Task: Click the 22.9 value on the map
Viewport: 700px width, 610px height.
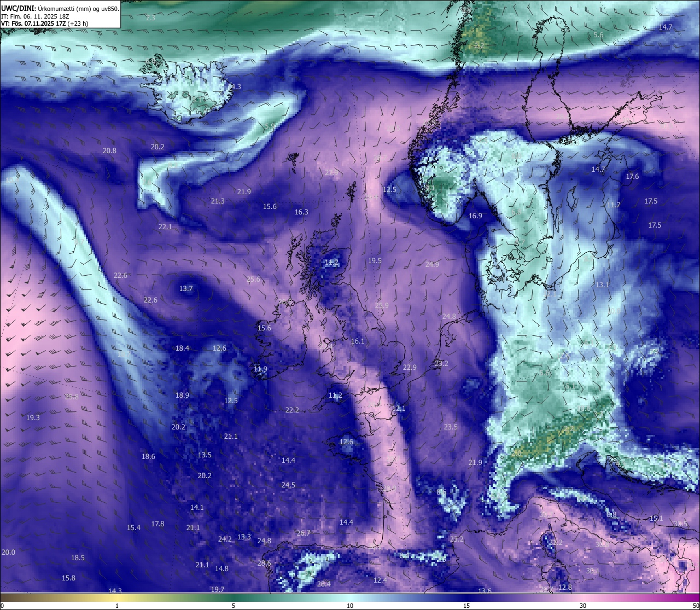Action: (x=410, y=368)
